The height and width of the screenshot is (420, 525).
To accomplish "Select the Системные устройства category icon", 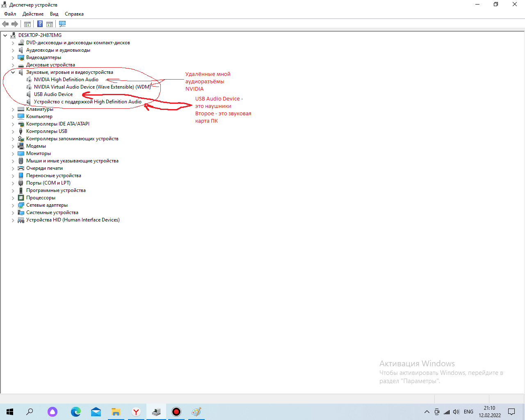I will [x=21, y=212].
